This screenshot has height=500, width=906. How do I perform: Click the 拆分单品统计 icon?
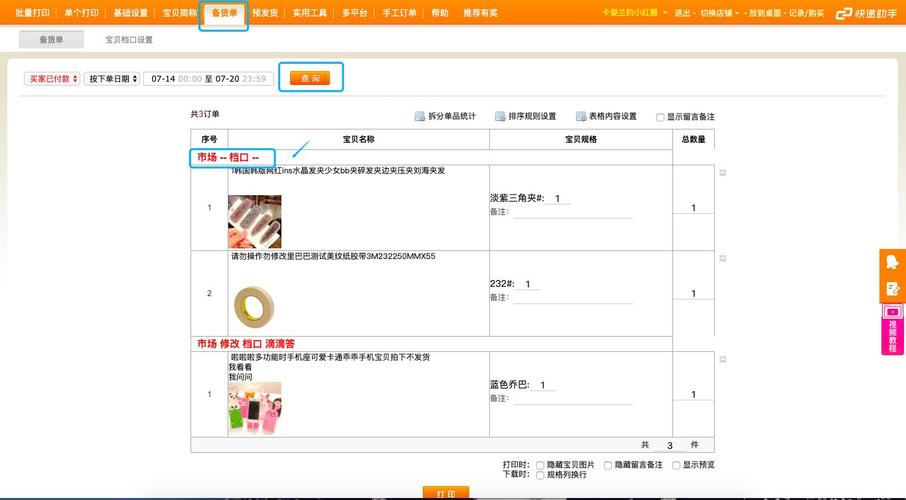point(420,116)
